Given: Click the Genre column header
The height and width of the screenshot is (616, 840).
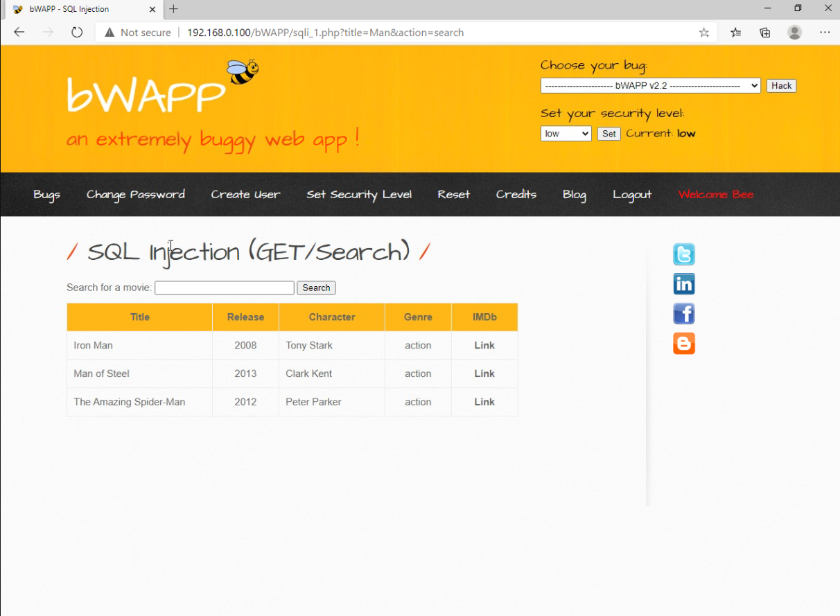Looking at the screenshot, I should tap(418, 317).
